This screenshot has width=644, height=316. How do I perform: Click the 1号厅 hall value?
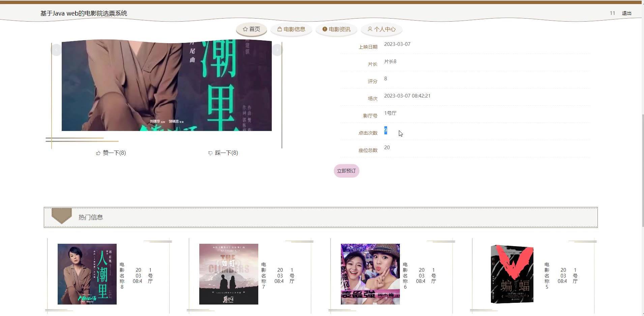pyautogui.click(x=390, y=113)
